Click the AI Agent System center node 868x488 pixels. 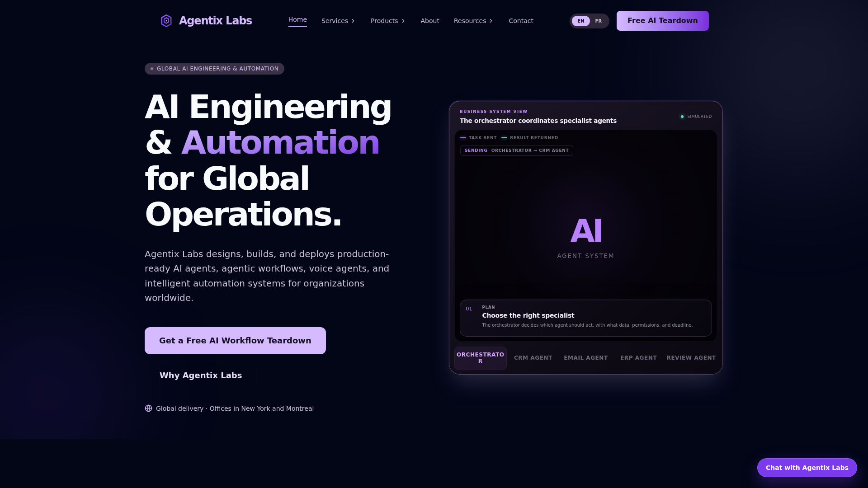point(586,237)
